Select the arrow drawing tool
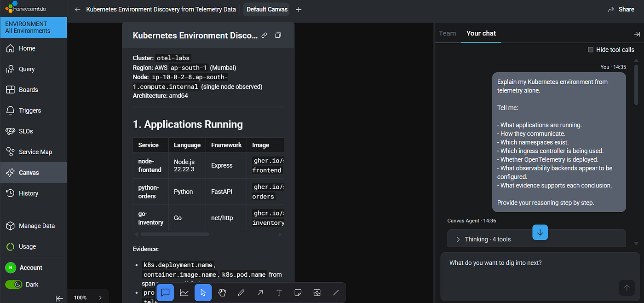The width and height of the screenshot is (644, 303). pyautogui.click(x=260, y=292)
